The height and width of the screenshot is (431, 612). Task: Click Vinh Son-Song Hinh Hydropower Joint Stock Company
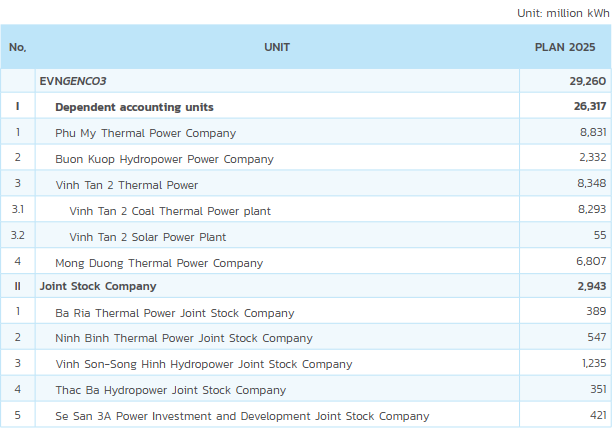pos(204,364)
